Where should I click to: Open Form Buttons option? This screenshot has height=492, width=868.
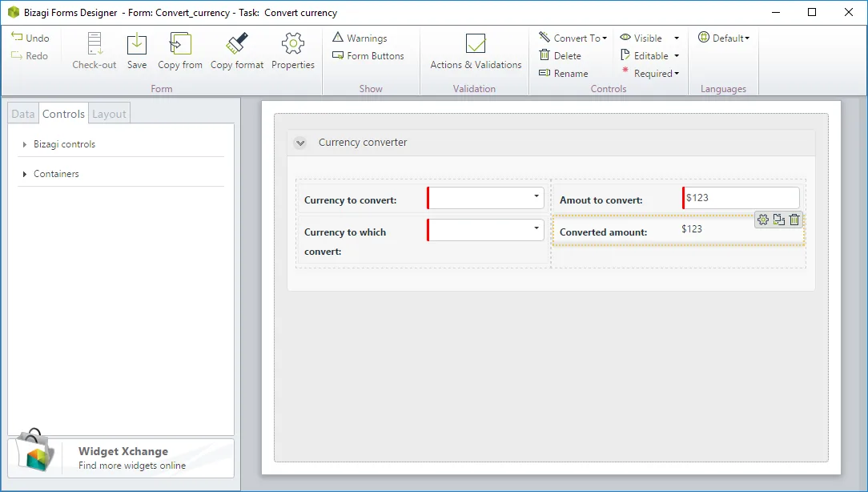[x=368, y=55]
